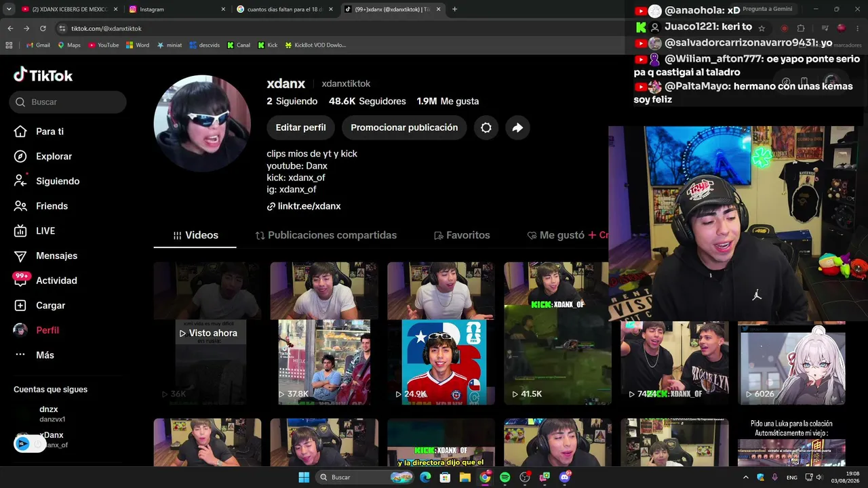Close the Instagram browser tab
This screenshot has height=488, width=868.
(223, 9)
